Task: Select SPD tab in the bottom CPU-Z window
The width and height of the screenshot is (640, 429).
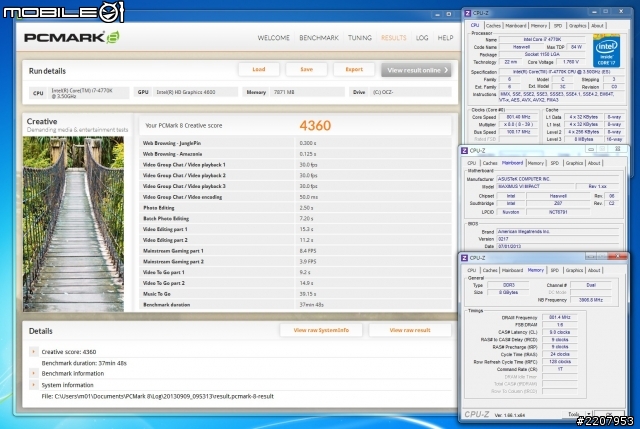Action: (554, 270)
